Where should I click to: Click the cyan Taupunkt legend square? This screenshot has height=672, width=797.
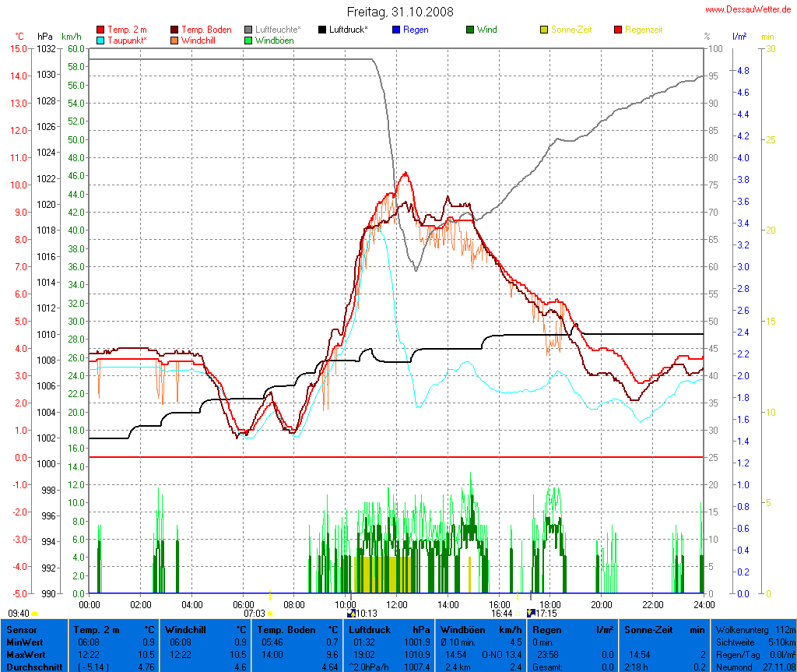point(100,40)
